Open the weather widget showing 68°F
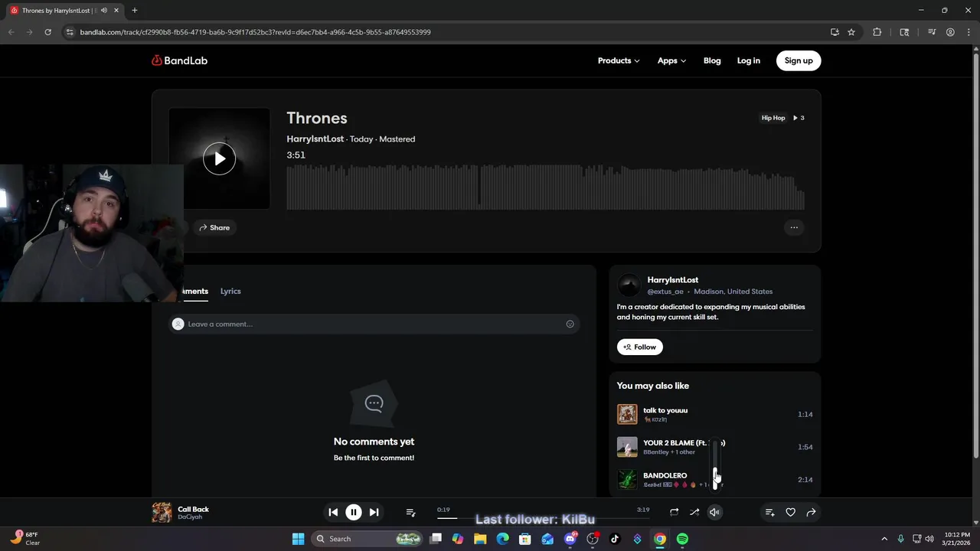The width and height of the screenshot is (980, 551). coord(24,539)
